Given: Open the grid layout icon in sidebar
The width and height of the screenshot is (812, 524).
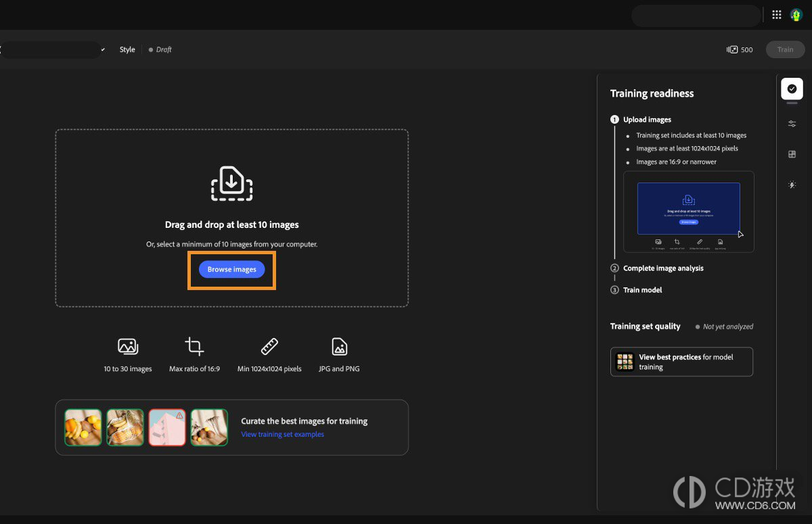Looking at the screenshot, I should tap(792, 154).
